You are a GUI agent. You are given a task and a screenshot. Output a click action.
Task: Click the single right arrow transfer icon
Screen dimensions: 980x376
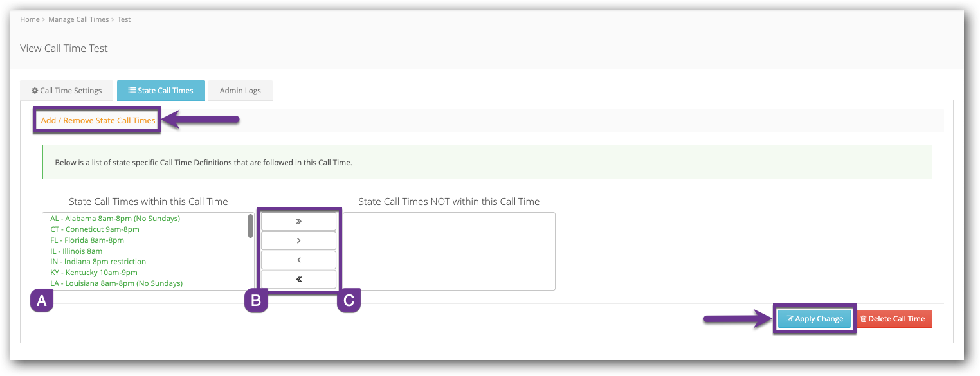(298, 240)
